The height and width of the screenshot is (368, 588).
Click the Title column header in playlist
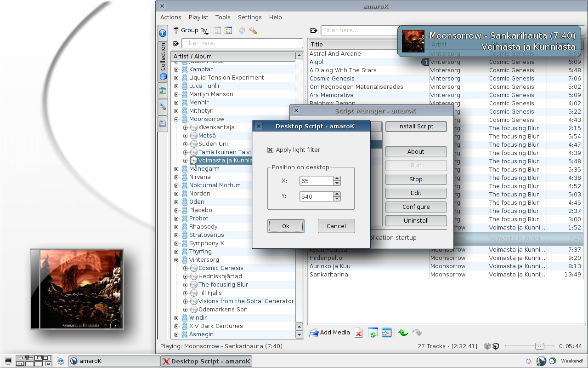(x=368, y=45)
